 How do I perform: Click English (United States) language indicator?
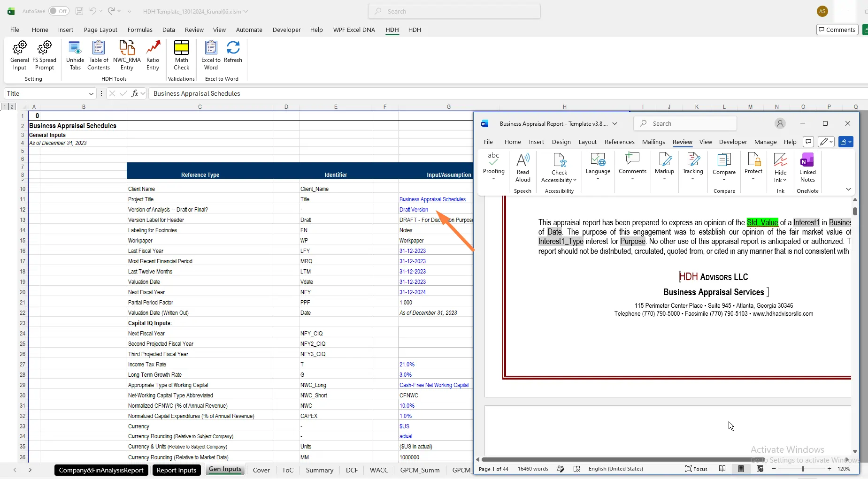tap(615, 469)
